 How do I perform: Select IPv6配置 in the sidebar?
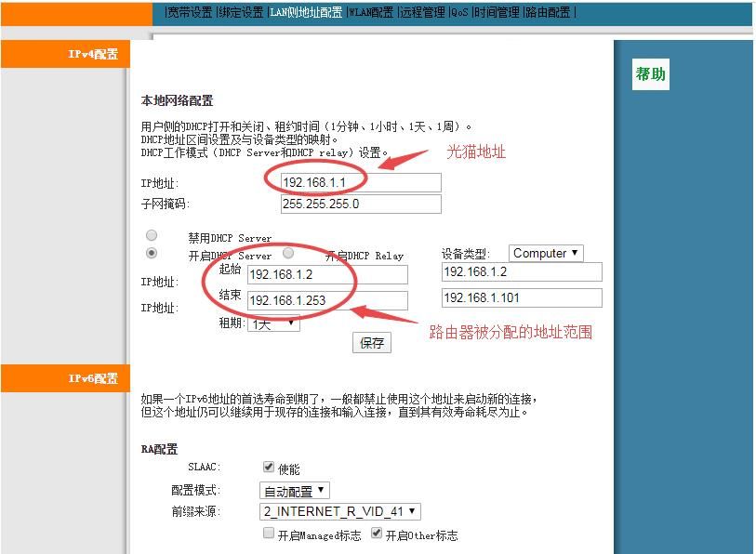(65, 378)
